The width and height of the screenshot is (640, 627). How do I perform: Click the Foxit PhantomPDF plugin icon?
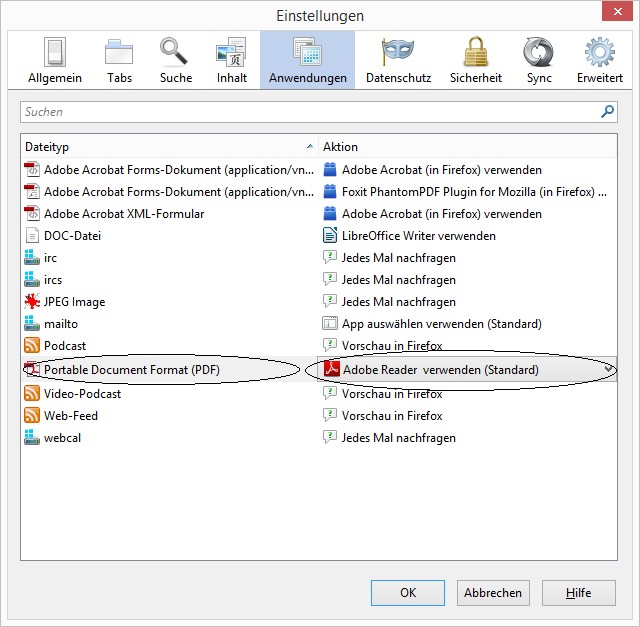[330, 191]
